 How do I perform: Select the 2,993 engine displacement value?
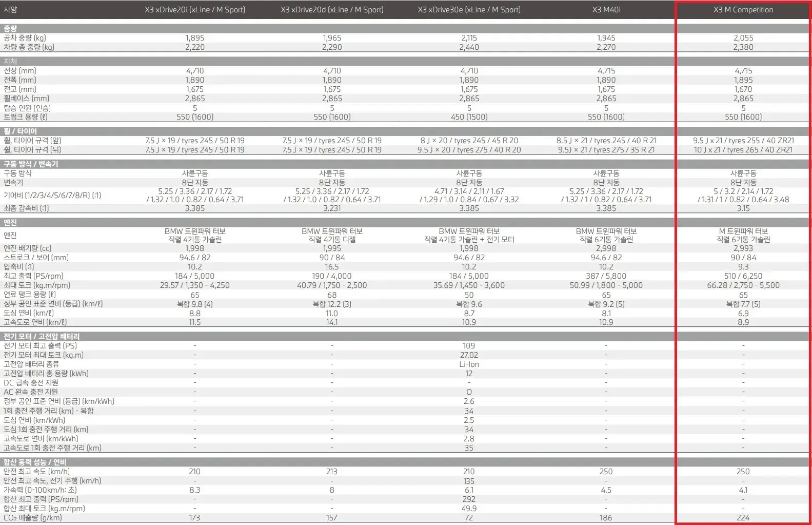pos(743,248)
